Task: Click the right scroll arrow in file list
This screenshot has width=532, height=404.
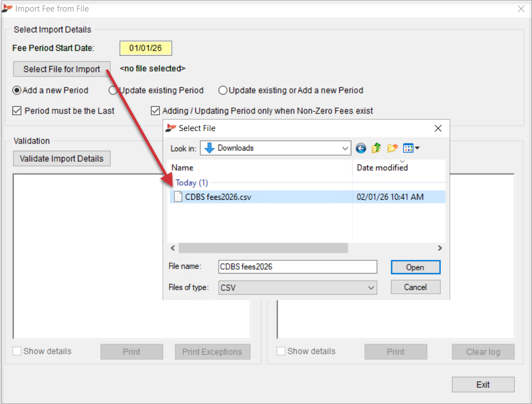Action: [x=440, y=248]
